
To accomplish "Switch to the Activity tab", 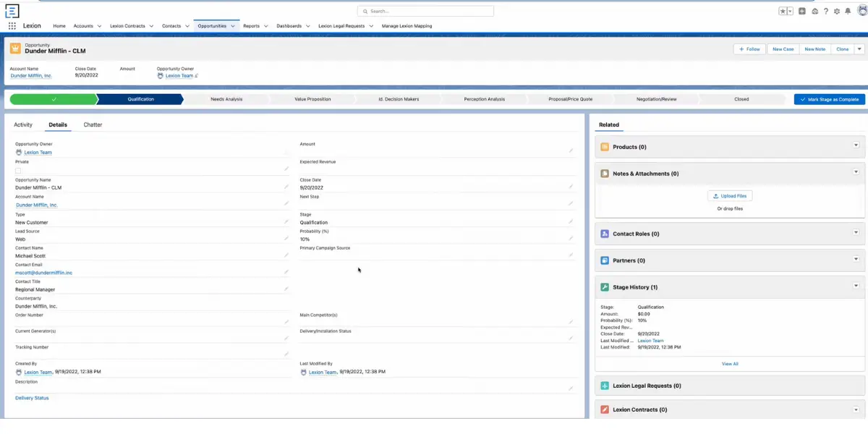I will pyautogui.click(x=23, y=125).
